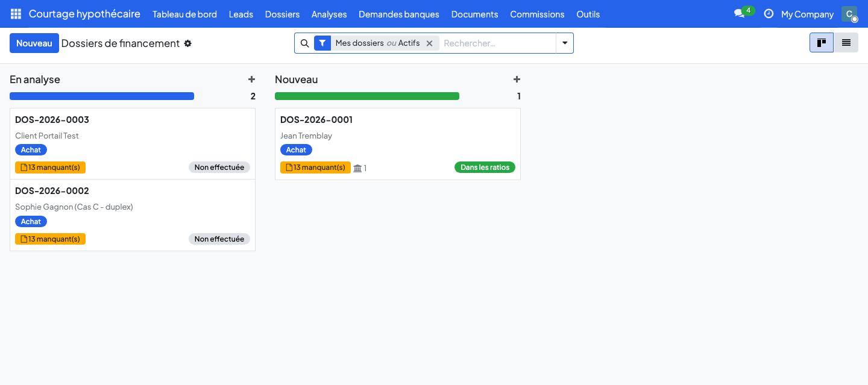Click Non effectuée badge on DOS-2026-0002

click(219, 239)
